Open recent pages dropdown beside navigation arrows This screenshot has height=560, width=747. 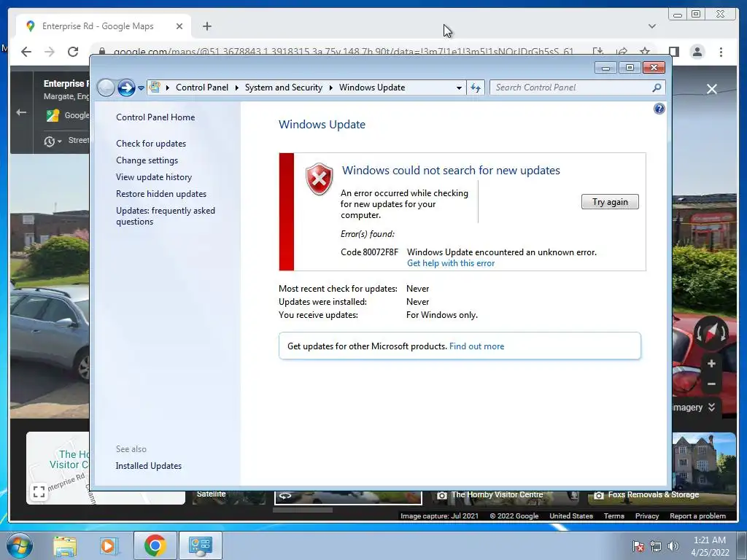tap(141, 88)
